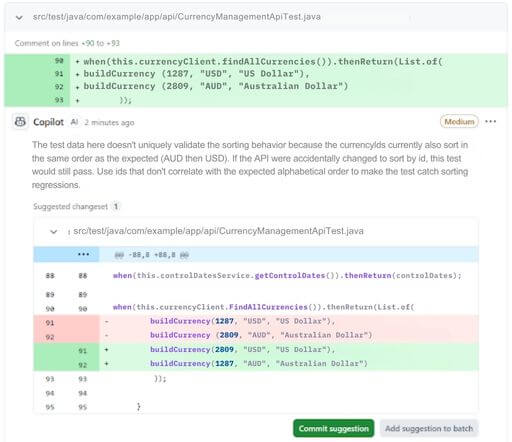Screen dimensions: 512x442
Task: Click old line number 88 in the diff
Action: [50, 276]
